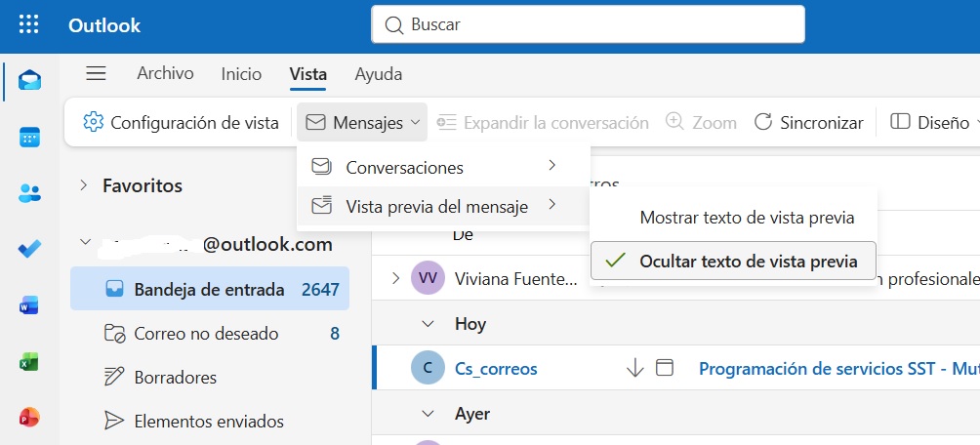Select Mostrar texto de vista previa
The image size is (980, 445).
(733, 218)
